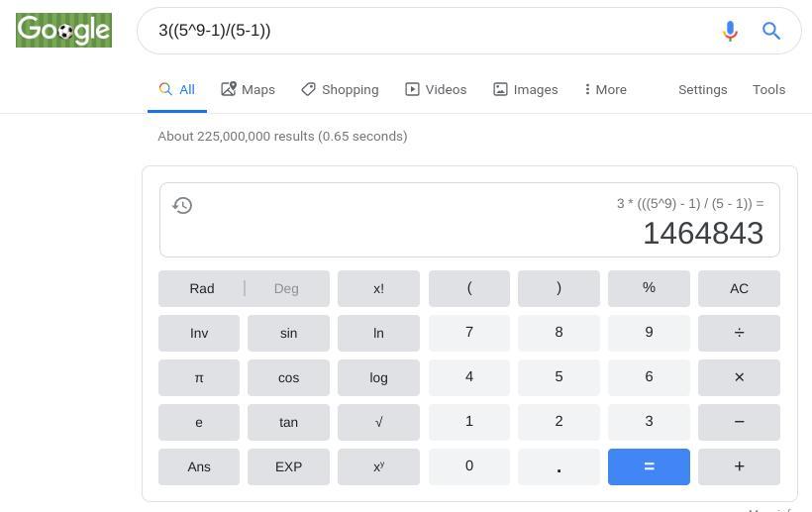Click the blue equals button

(x=649, y=467)
